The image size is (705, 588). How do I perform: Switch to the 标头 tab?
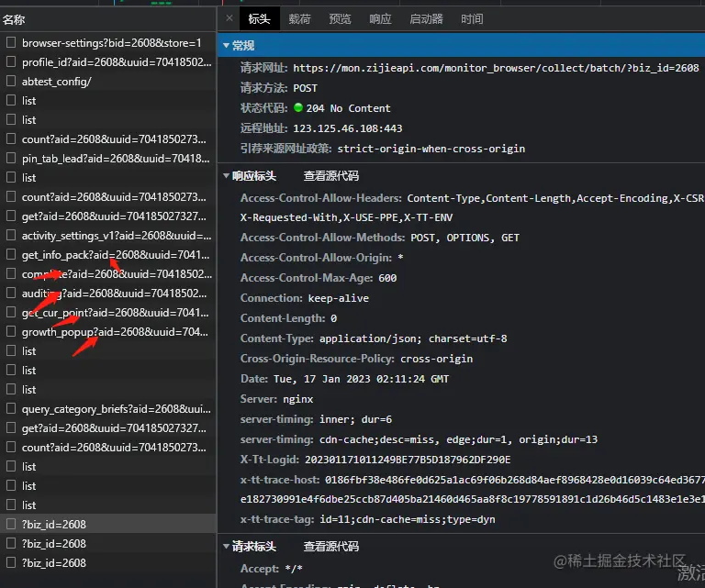coord(259,19)
